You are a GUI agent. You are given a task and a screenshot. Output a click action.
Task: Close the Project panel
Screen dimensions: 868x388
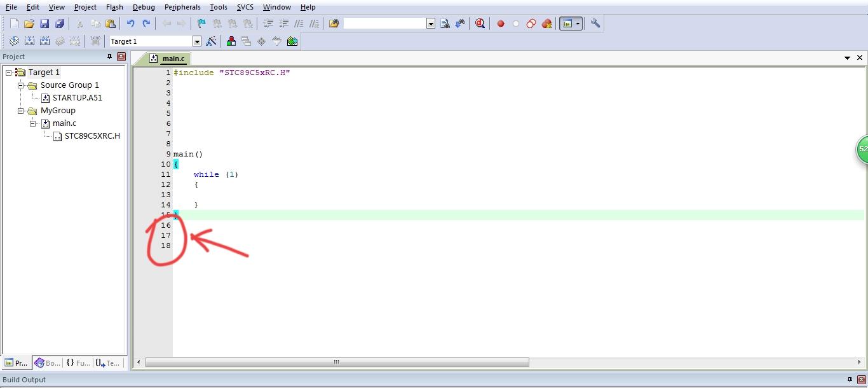tap(121, 57)
